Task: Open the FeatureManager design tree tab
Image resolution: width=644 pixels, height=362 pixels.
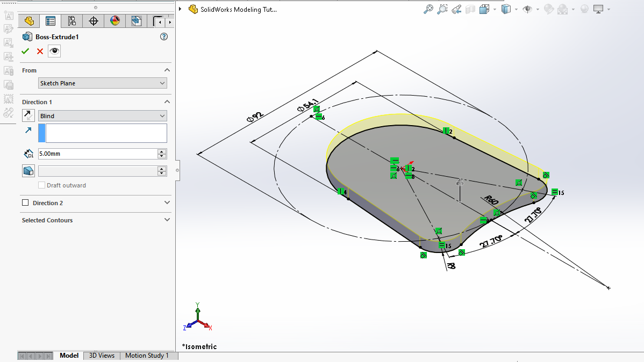Action: [x=29, y=21]
